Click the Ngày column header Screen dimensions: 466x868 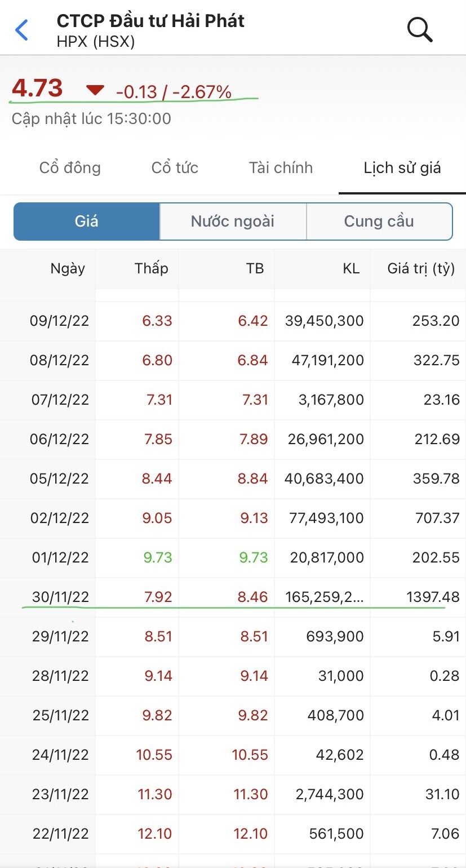click(x=68, y=268)
